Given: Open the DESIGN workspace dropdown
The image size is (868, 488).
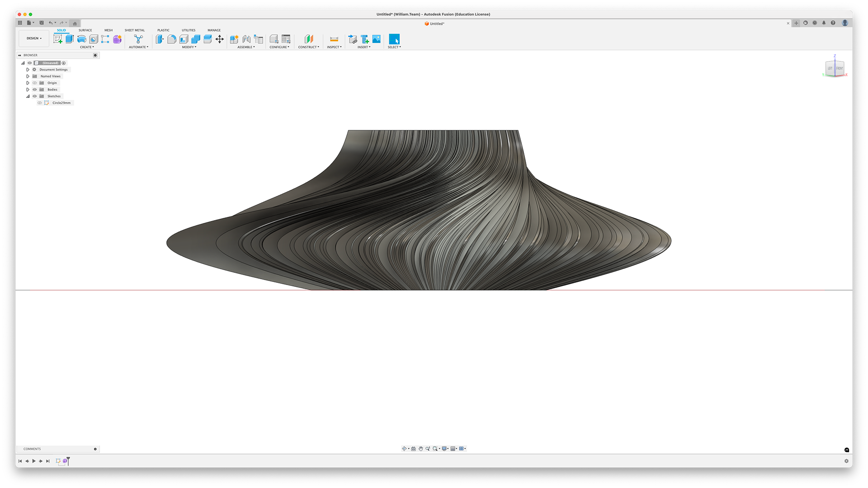Looking at the screenshot, I should click(x=34, y=38).
